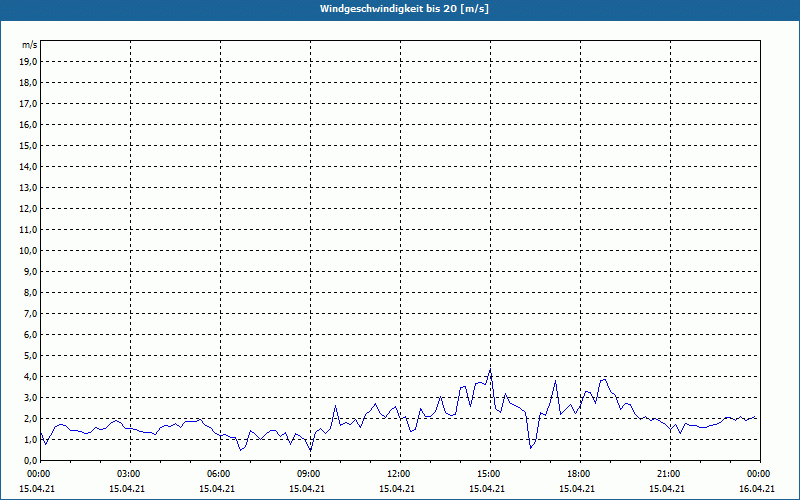Click the chart title 'Windgeschwindigkeit bis 20 [m/s]'

pyautogui.click(x=404, y=9)
